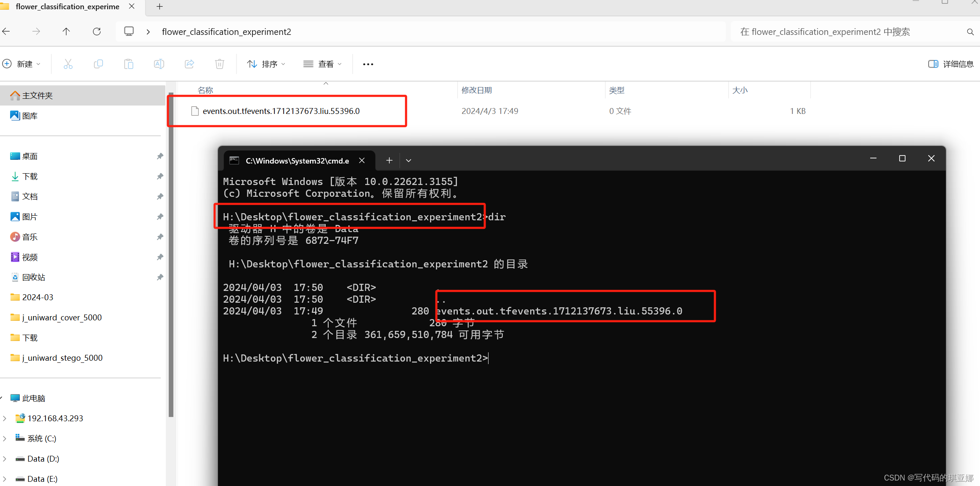Add a new terminal tab
Viewport: 980px width, 486px height.
click(x=389, y=161)
